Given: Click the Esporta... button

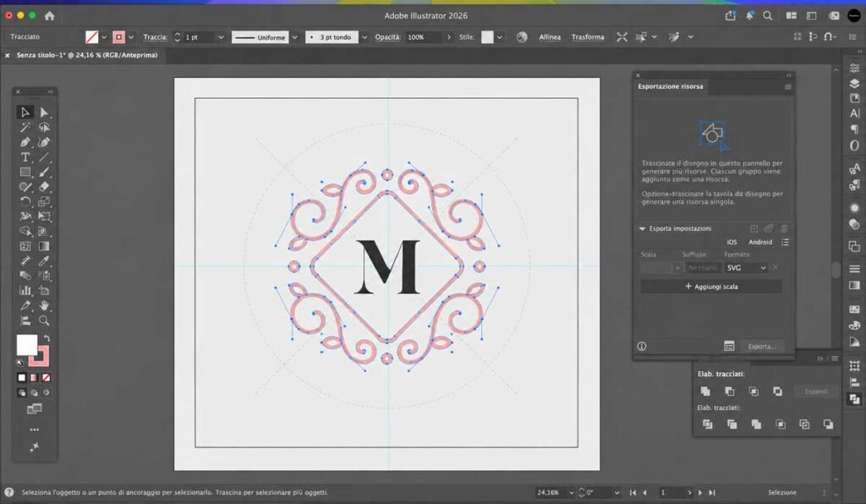Looking at the screenshot, I should 762,346.
